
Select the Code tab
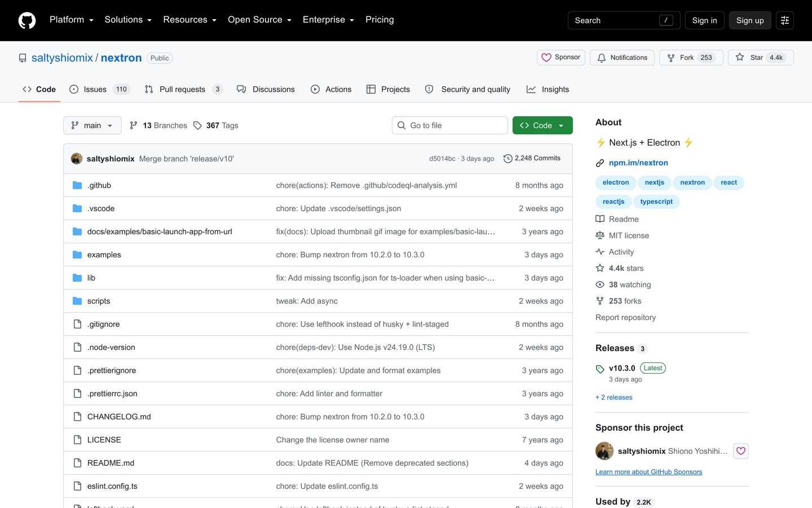click(39, 89)
